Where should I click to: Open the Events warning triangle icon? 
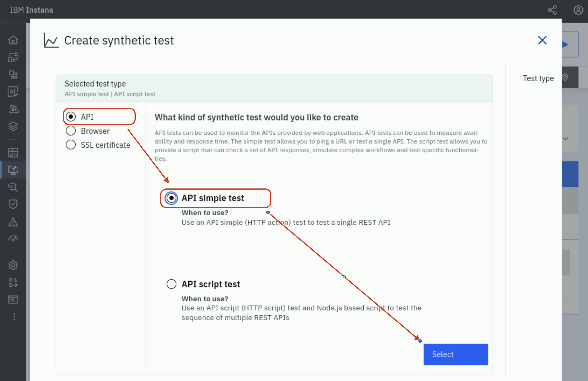13,222
